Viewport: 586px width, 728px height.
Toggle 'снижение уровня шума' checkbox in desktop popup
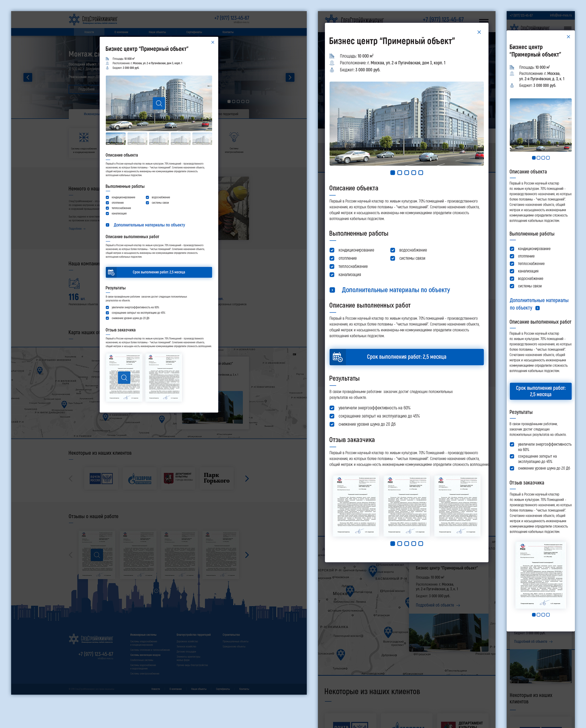pyautogui.click(x=107, y=318)
